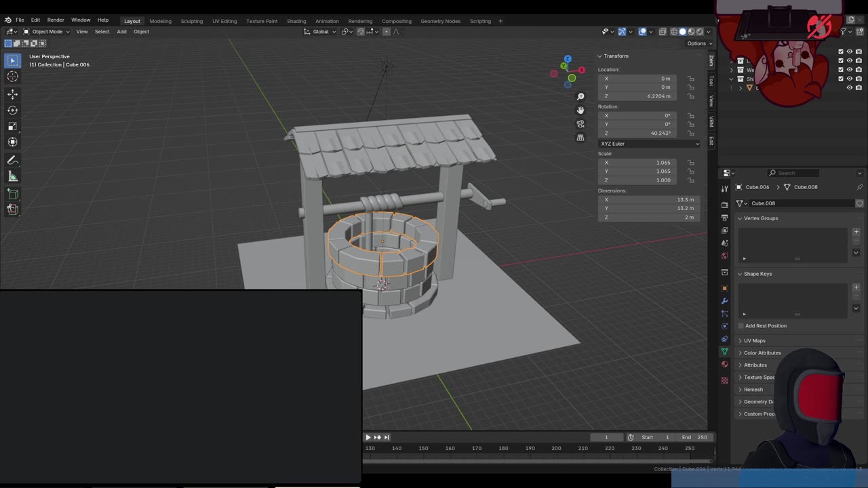Pick the Annotate tool
This screenshot has width=868, height=488.
point(12,161)
